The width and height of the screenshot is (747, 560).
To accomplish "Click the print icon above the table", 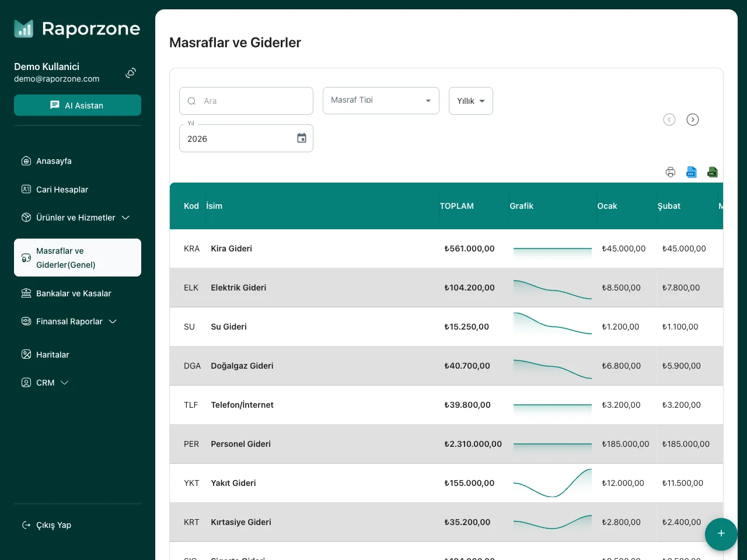I will click(x=670, y=172).
